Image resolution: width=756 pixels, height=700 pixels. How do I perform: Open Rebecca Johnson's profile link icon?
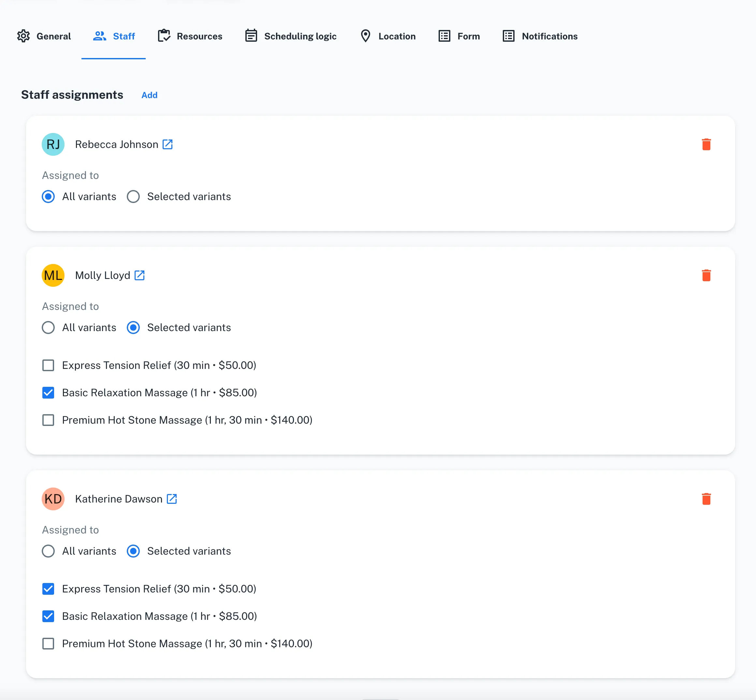click(167, 144)
